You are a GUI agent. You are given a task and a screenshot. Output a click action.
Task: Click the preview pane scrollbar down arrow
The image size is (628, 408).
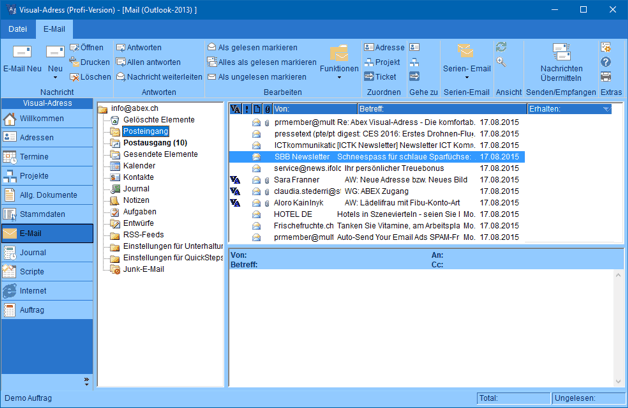point(618,381)
